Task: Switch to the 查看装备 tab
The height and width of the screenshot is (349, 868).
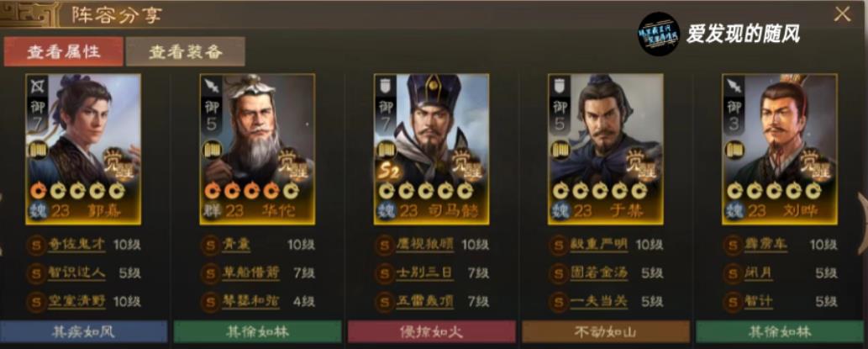Action: [x=186, y=51]
